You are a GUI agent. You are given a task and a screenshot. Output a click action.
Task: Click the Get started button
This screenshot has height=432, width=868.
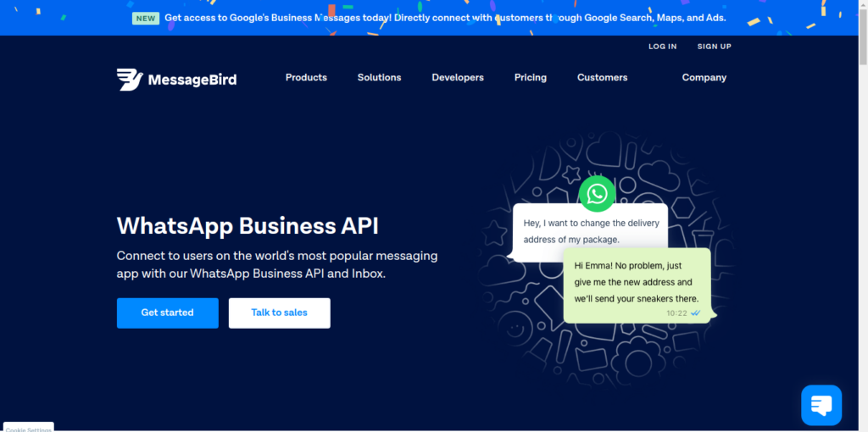tap(168, 313)
